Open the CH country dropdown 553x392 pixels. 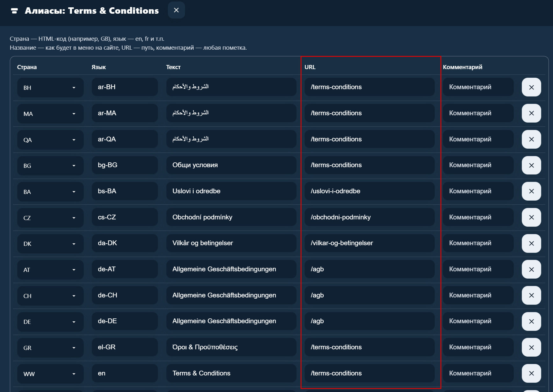[50, 296]
